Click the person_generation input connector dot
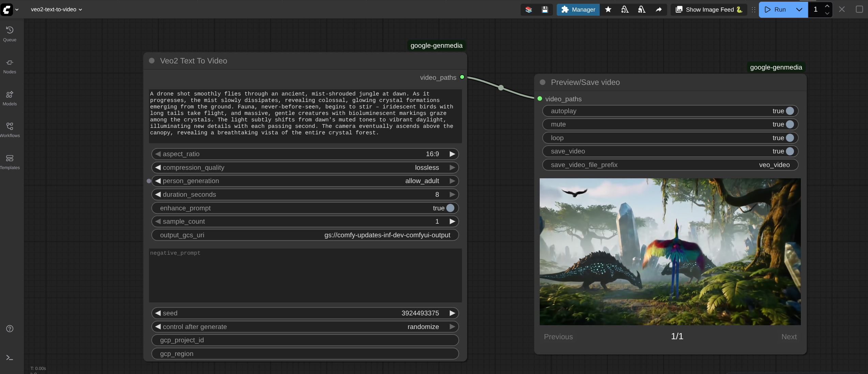 tap(149, 181)
